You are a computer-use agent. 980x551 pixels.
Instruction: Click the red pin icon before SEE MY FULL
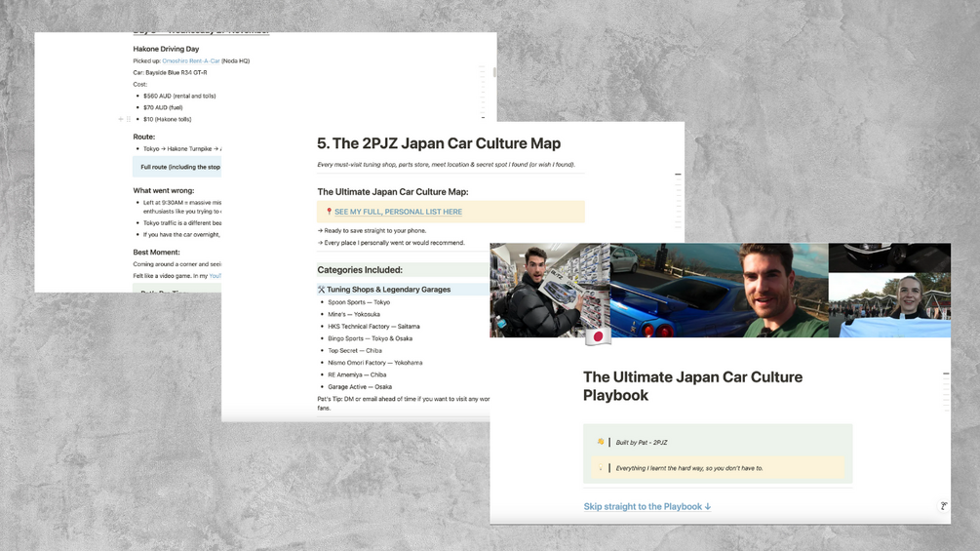(329, 212)
